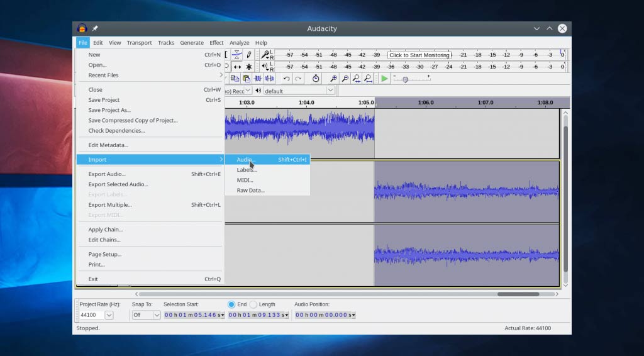The height and width of the screenshot is (356, 644).
Task: Zoom out with the magnifier minus
Action: pyautogui.click(x=345, y=79)
